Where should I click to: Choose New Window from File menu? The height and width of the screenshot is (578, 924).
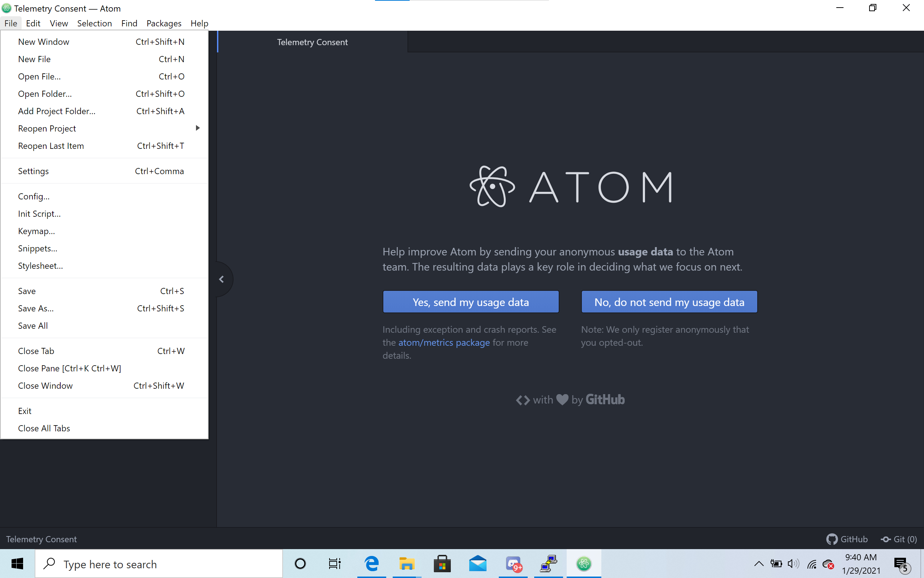[x=104, y=42]
